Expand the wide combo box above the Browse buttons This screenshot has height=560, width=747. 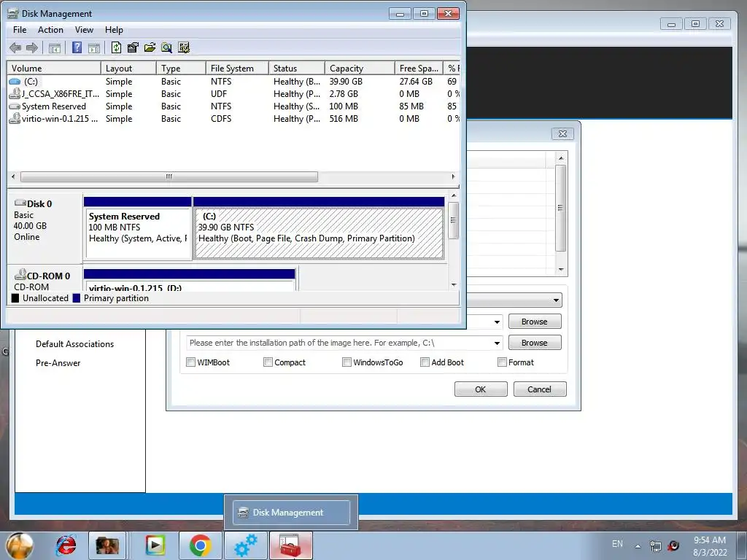[514, 300]
